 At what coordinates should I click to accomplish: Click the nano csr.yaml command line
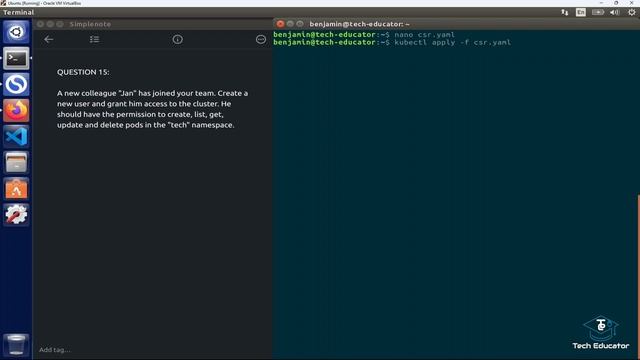click(364, 35)
